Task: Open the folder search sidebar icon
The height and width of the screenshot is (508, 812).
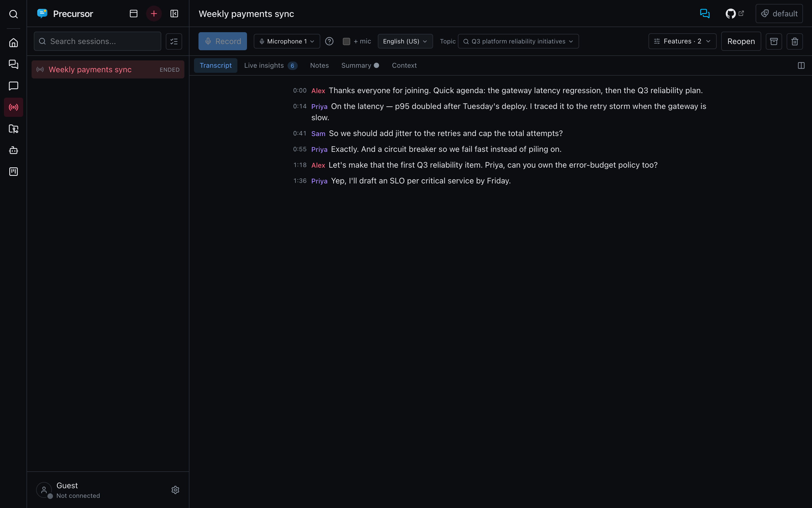Action: click(14, 129)
